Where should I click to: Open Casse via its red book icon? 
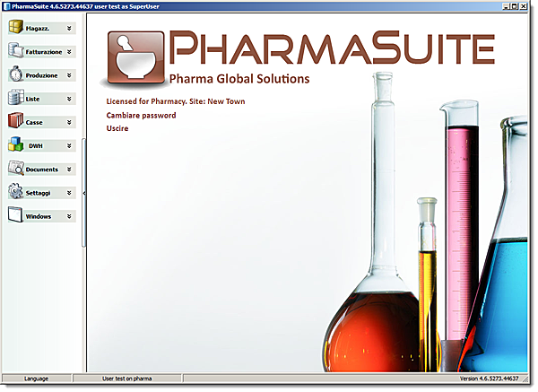pyautogui.click(x=15, y=121)
